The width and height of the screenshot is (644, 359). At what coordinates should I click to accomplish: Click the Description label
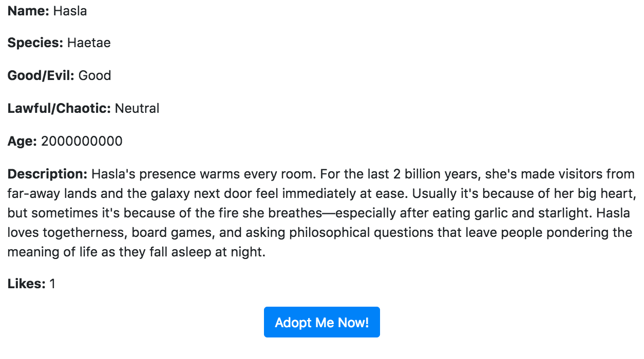48,174
